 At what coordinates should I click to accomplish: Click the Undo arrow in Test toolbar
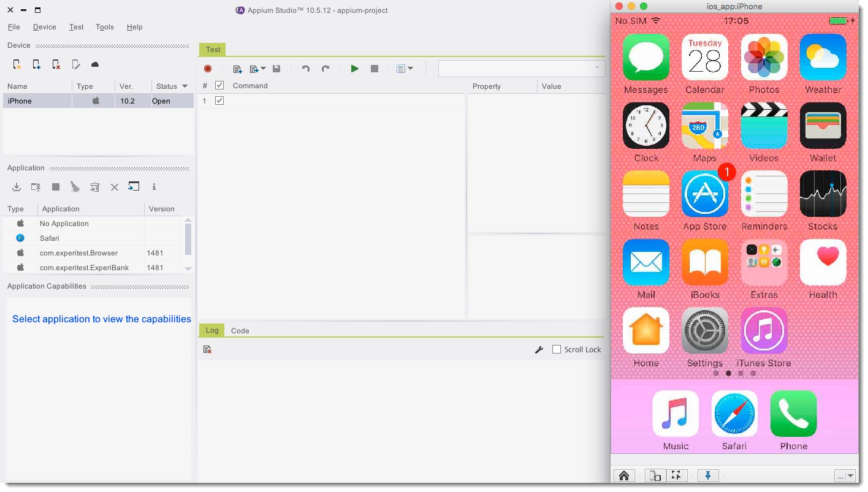(306, 69)
